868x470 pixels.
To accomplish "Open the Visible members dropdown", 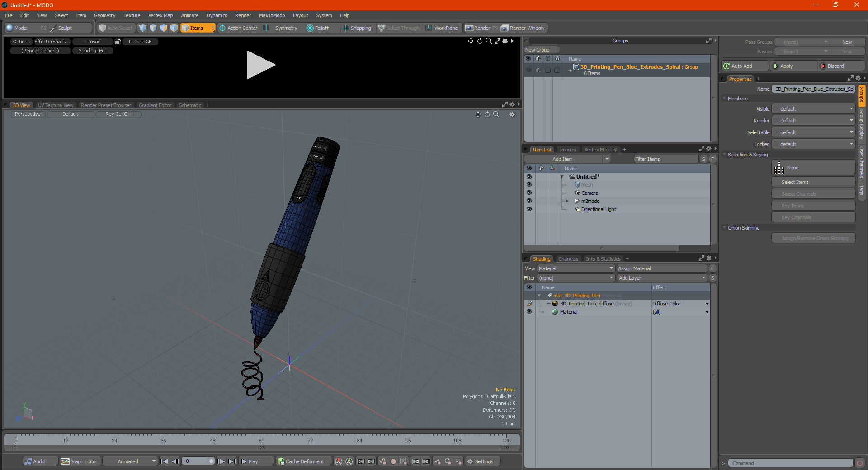I will (x=813, y=109).
